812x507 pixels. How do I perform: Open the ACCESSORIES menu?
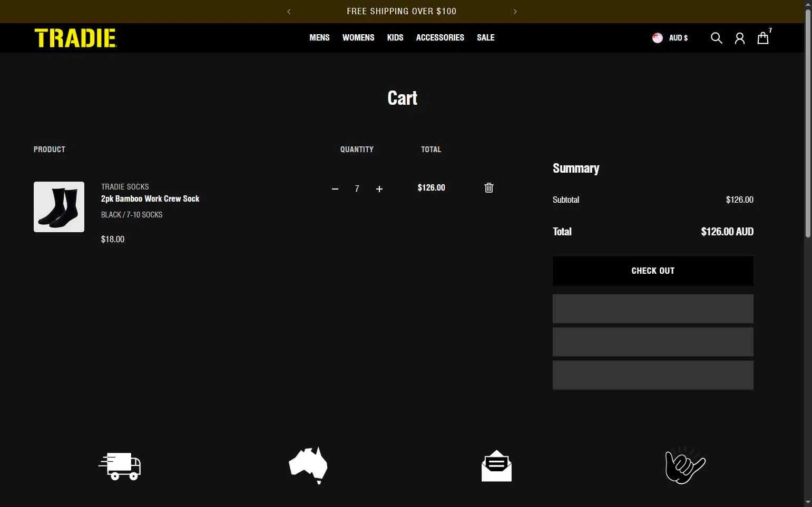pos(440,37)
